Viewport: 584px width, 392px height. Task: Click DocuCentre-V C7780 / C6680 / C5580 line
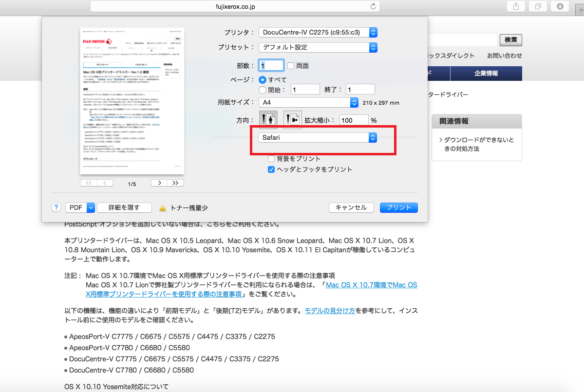[x=131, y=370]
